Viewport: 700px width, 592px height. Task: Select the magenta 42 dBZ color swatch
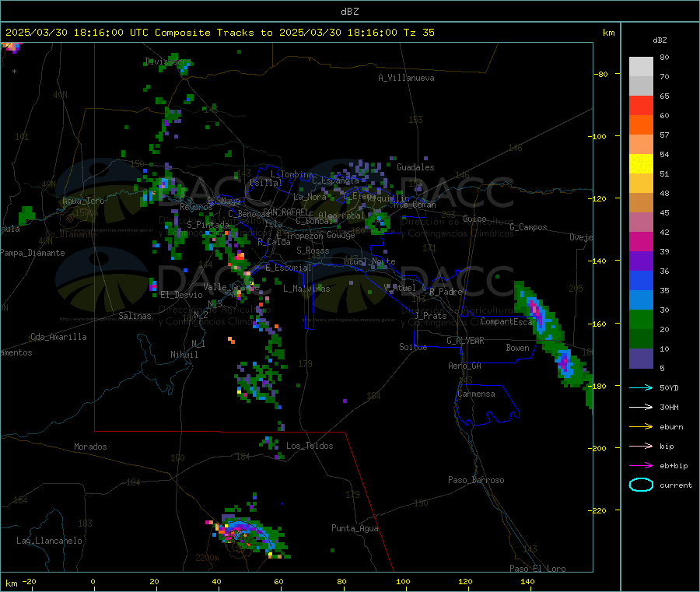[641, 241]
